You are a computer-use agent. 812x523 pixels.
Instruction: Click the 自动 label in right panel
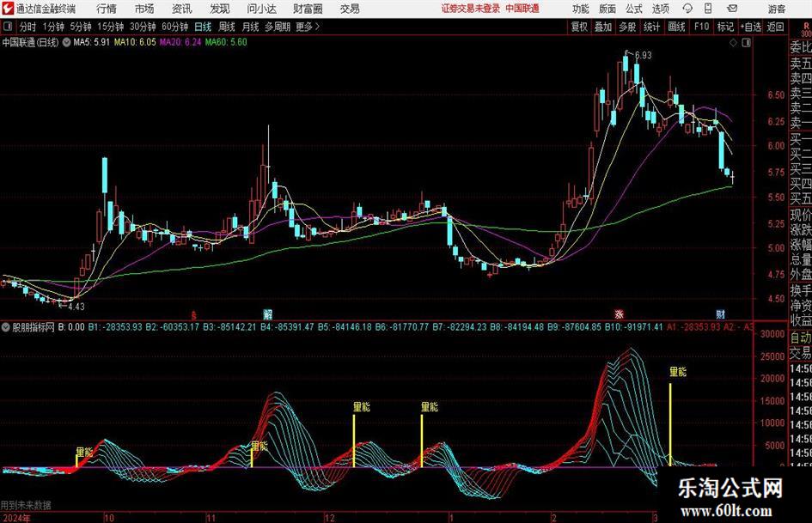[801, 338]
